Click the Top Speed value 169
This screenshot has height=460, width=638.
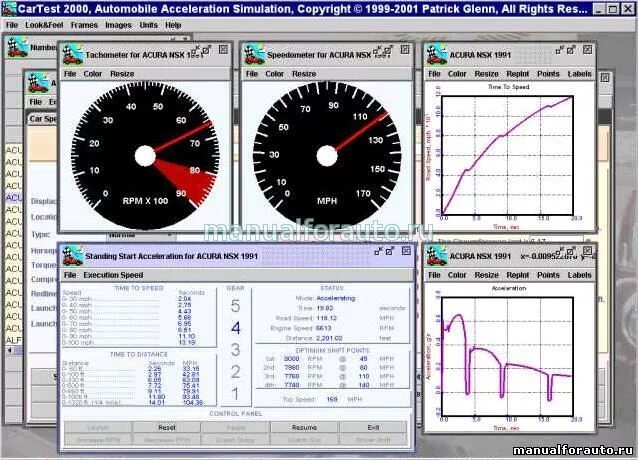click(332, 399)
